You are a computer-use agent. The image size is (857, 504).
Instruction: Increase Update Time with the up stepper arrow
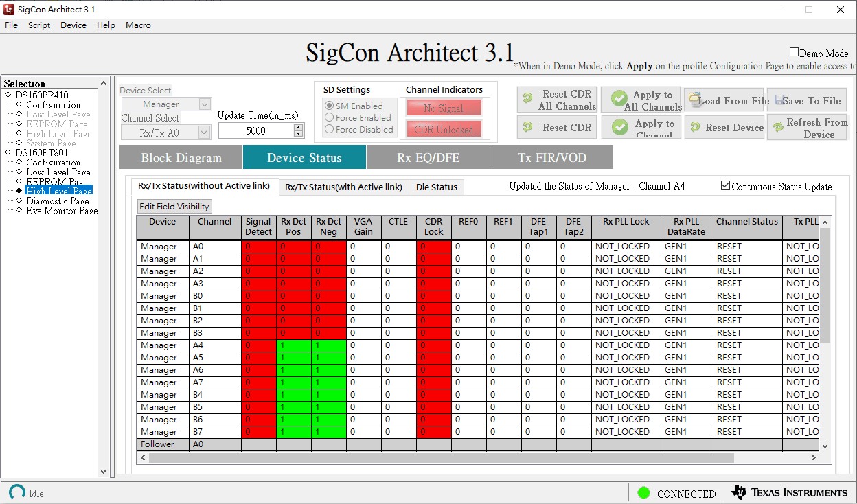[299, 127]
